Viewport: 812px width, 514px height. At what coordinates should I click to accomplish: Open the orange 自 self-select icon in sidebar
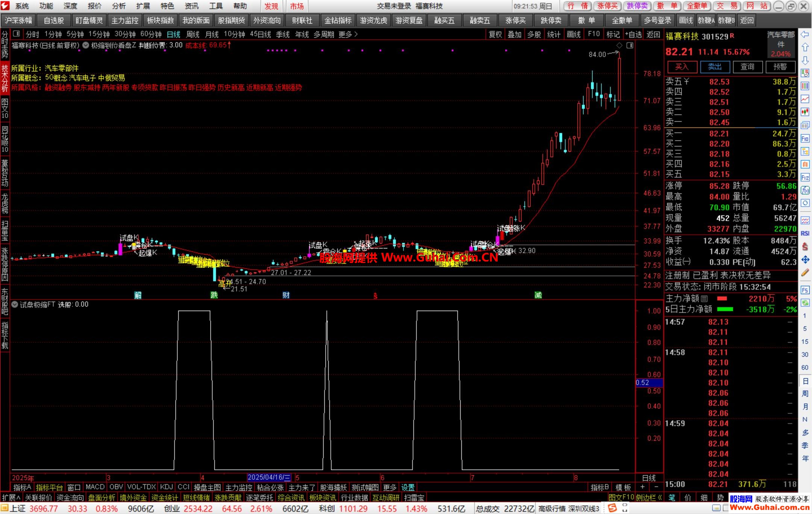[805, 164]
